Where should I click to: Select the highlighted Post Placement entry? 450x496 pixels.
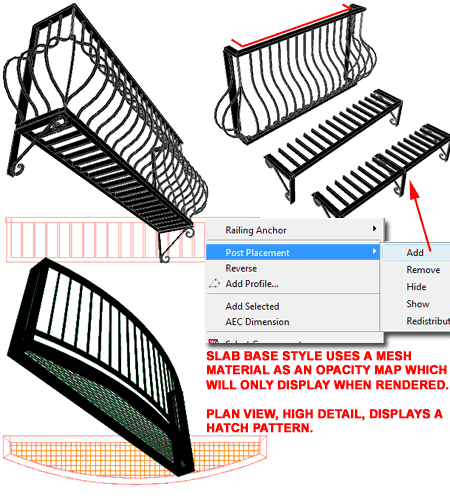point(293,252)
